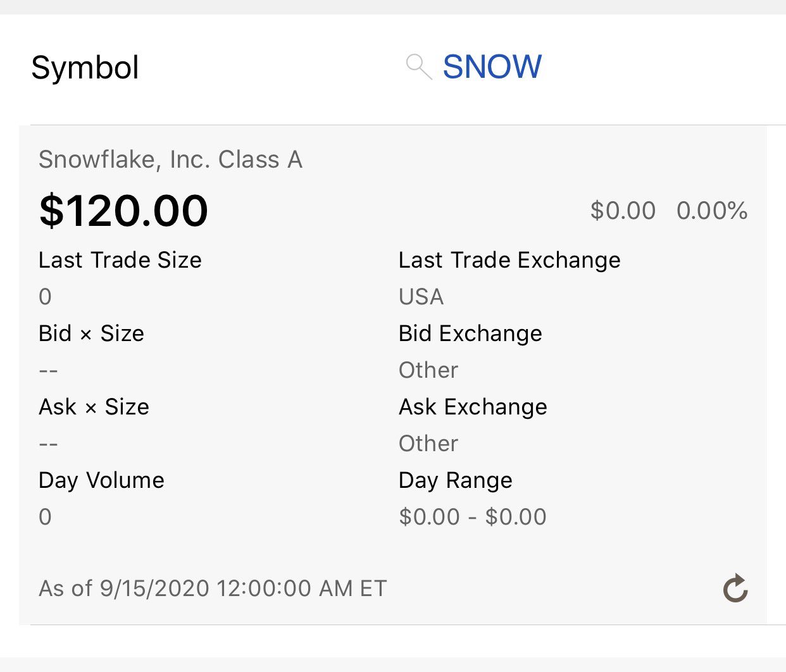
Task: Tap the $0.00 - $0.00 day range value
Action: 473,517
